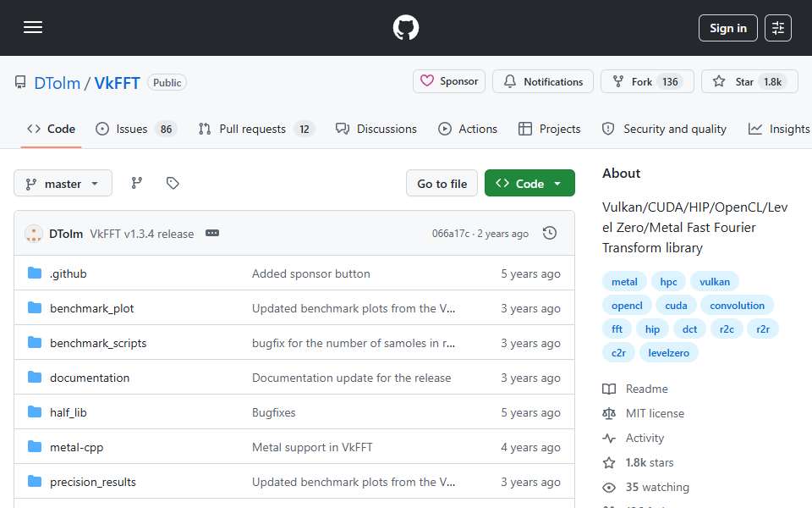Open the Discussions tab
Viewport: 812px width, 508px height.
coord(376,129)
